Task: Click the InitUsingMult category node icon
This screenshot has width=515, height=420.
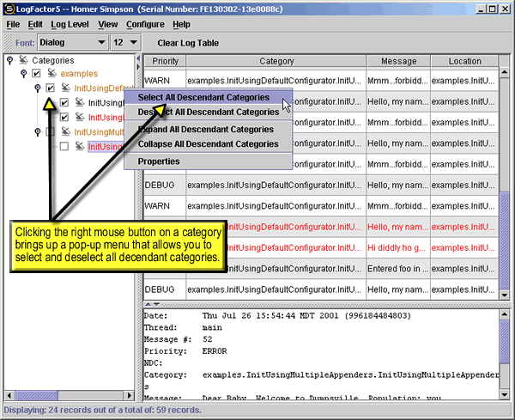Action: pyautogui.click(x=65, y=132)
